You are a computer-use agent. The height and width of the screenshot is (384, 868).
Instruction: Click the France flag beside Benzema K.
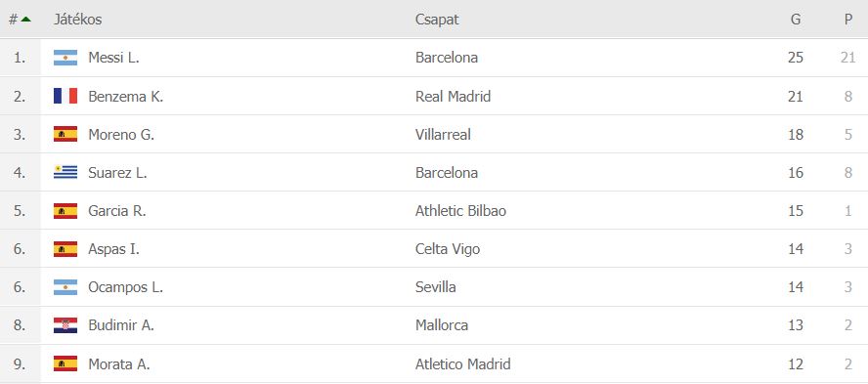pyautogui.click(x=65, y=96)
